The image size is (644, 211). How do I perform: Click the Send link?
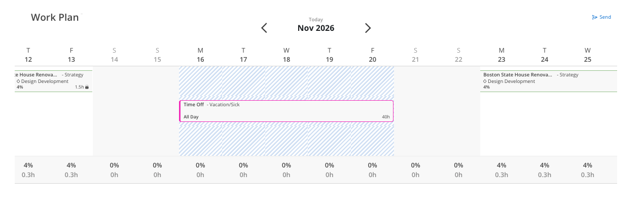coord(605,17)
